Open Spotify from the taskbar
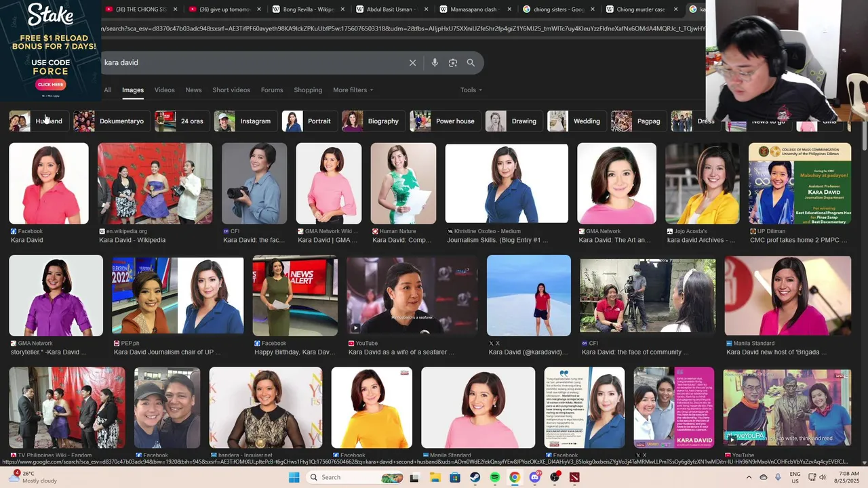 495,477
